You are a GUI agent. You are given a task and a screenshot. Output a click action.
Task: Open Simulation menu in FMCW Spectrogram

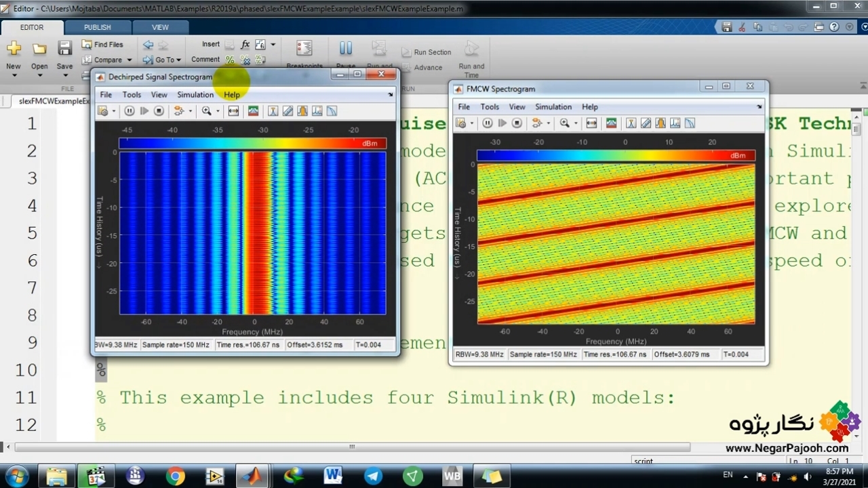click(553, 106)
